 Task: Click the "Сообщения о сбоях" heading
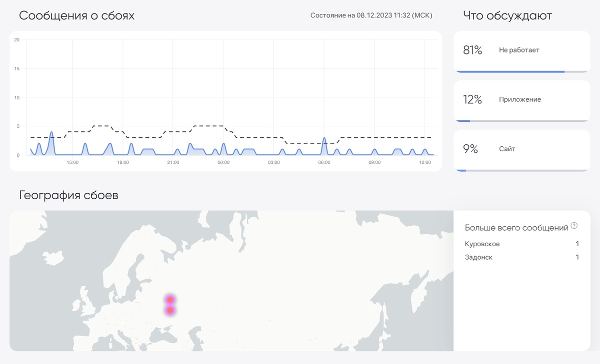76,16
